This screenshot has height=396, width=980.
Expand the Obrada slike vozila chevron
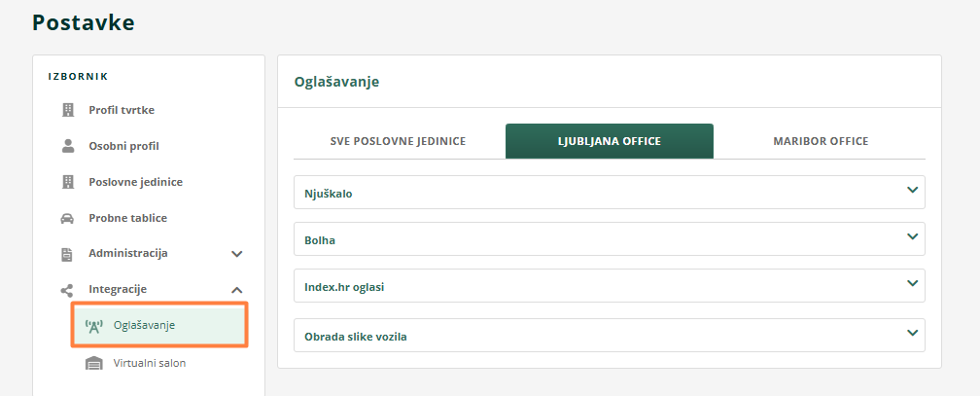[912, 333]
